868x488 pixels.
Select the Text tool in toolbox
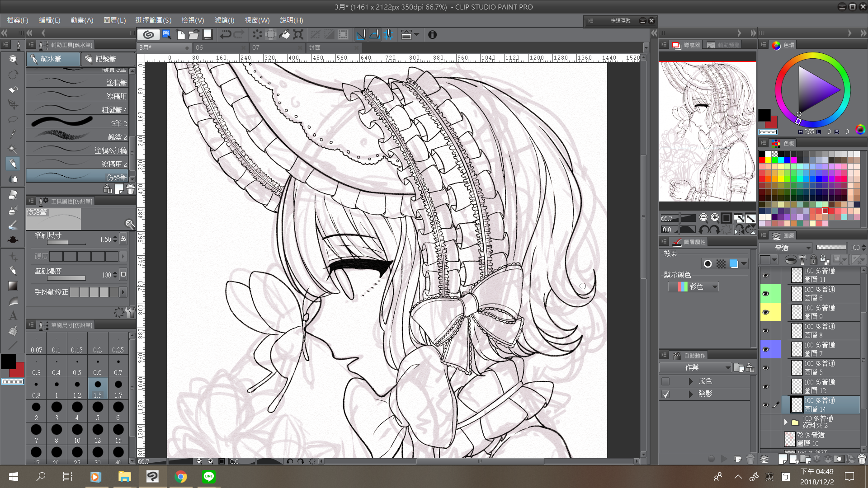click(13, 315)
